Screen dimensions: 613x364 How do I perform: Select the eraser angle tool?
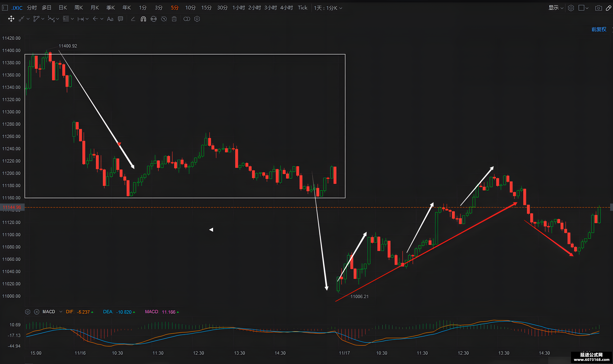click(133, 19)
